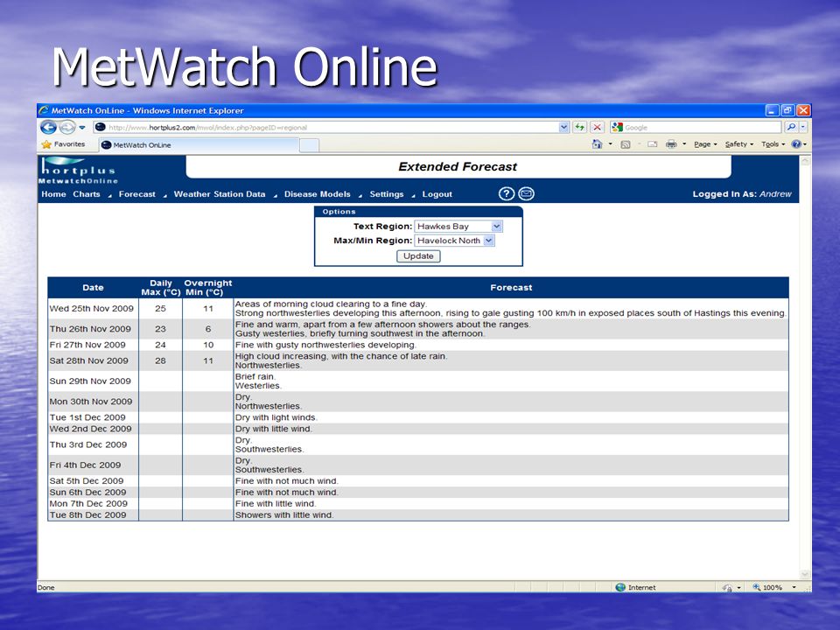Viewport: 840px width, 630px height.
Task: Click daily max 28 for Sat 28th Nov
Action: pos(160,360)
